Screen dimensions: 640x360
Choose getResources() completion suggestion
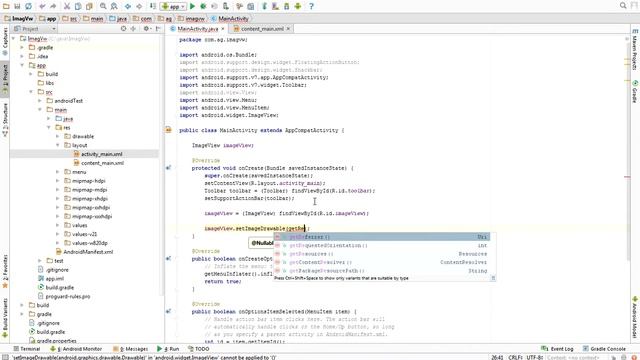(x=382, y=254)
